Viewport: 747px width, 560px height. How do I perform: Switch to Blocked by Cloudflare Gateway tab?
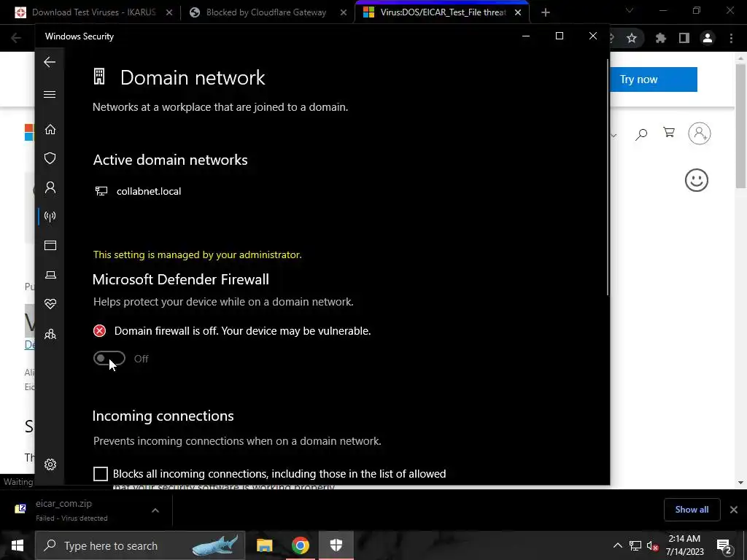click(x=266, y=12)
